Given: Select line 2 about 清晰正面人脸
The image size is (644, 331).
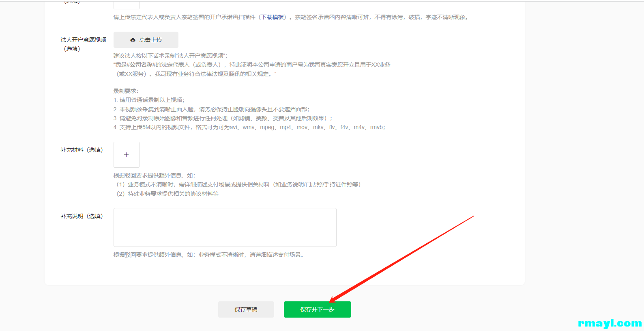Looking at the screenshot, I should [211, 109].
